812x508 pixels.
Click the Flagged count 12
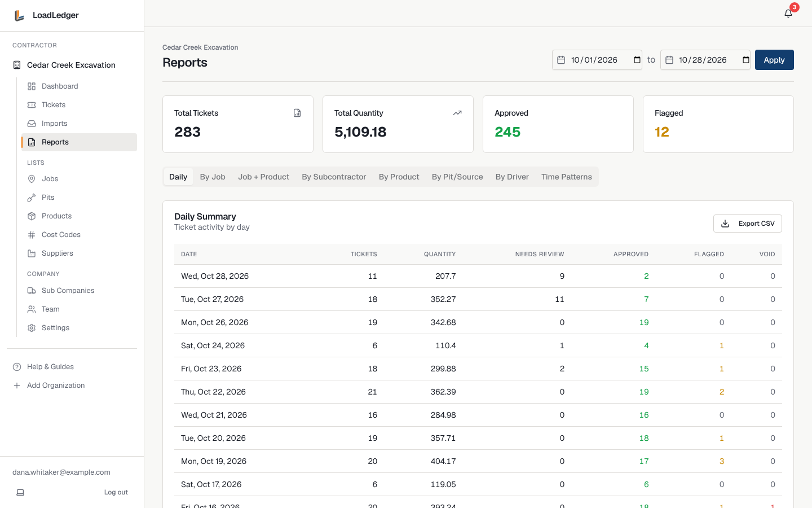[662, 132]
